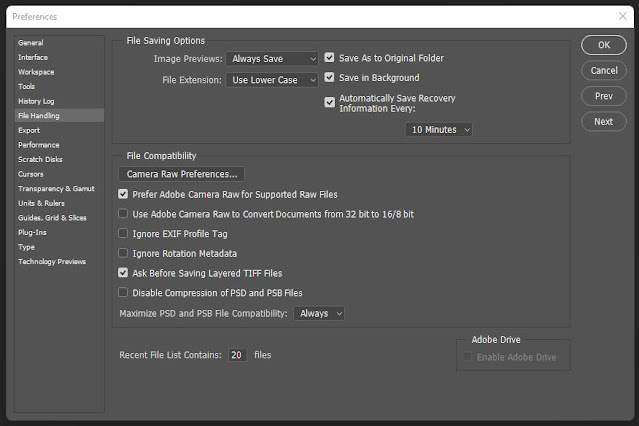Select File Handling category

click(59, 116)
